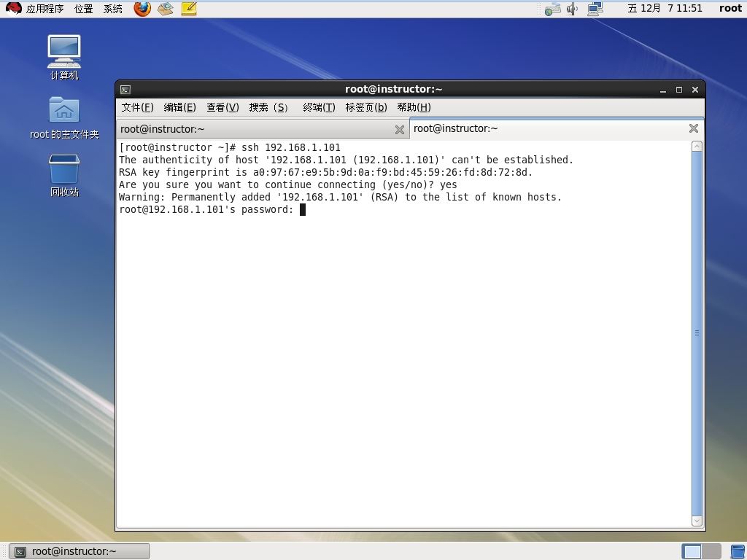
Task: Click terminal scrollbar up arrow
Action: tap(697, 146)
